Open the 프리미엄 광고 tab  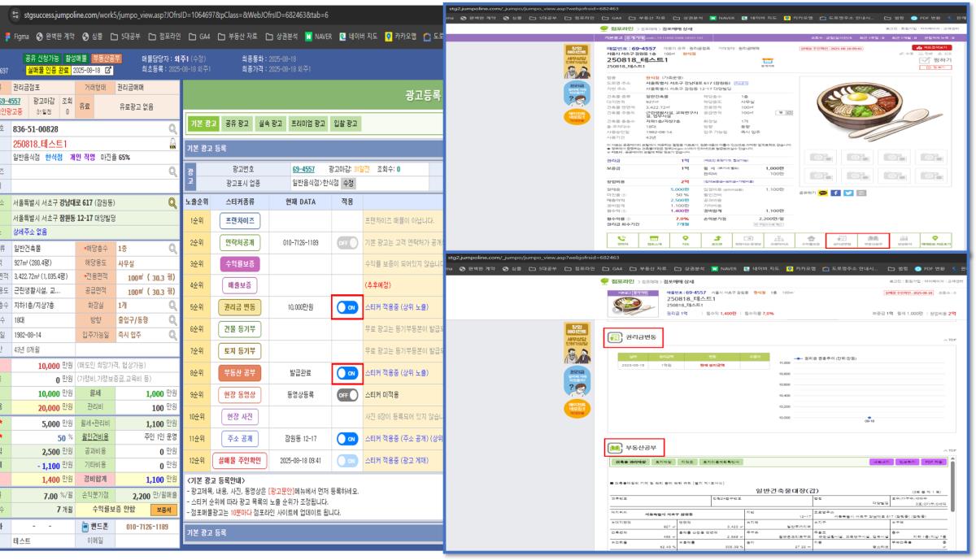(312, 124)
